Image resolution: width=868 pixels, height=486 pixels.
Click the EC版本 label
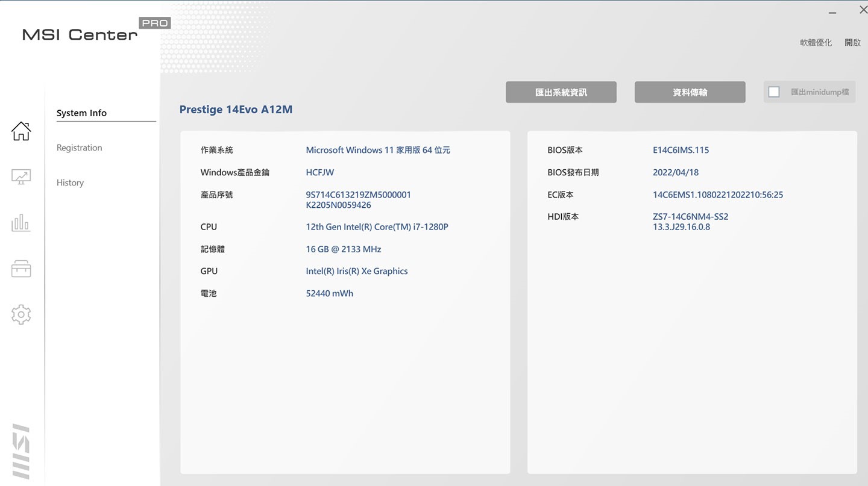pyautogui.click(x=561, y=195)
